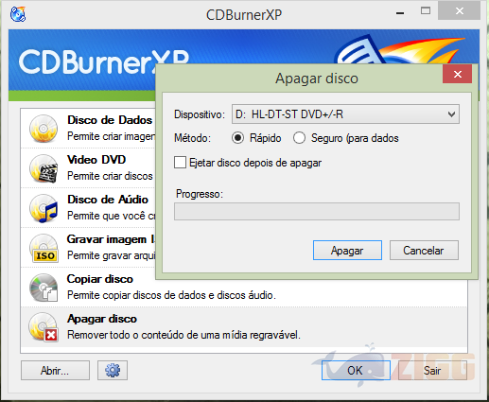Image resolution: width=489 pixels, height=402 pixels.
Task: Click the CDBurnerXP app icon in title bar
Action: [x=18, y=14]
